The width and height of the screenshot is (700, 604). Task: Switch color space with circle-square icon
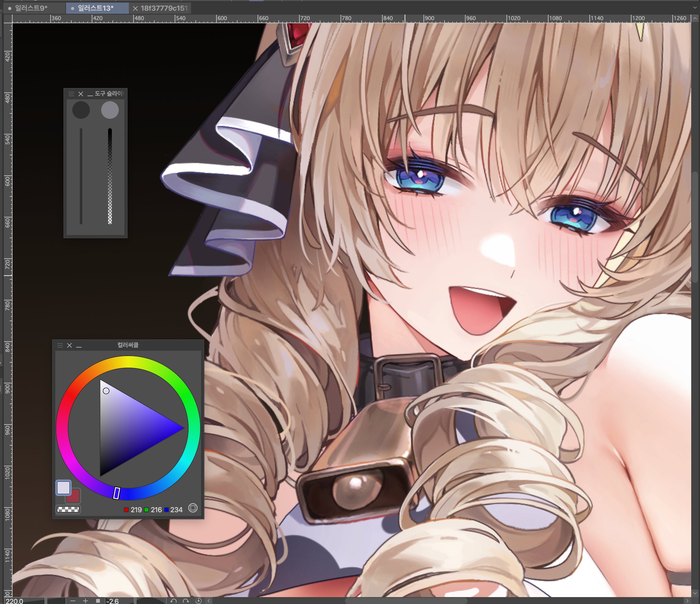pos(193,508)
